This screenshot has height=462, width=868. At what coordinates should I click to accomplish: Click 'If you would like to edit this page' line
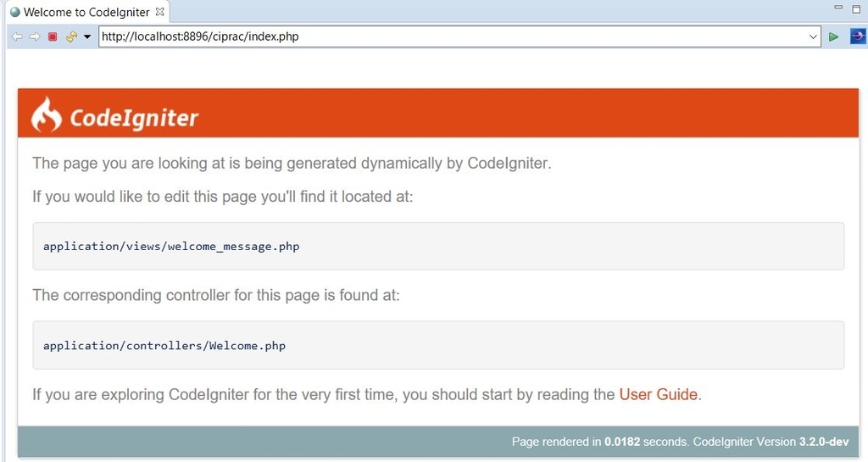[223, 197]
